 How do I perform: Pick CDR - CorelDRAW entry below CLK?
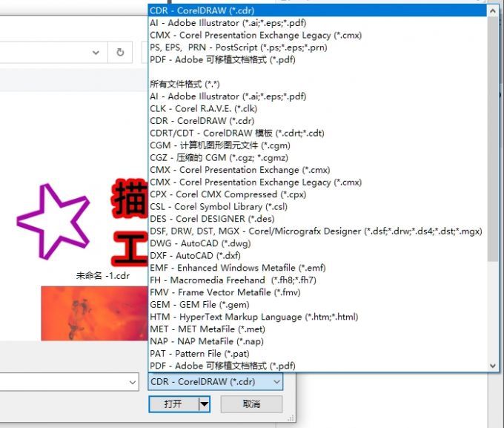(317, 121)
